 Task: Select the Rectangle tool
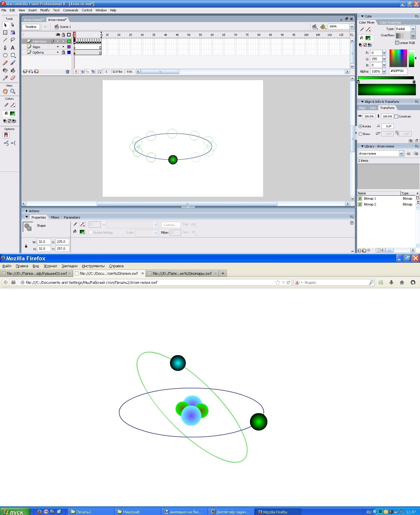(x=13, y=55)
